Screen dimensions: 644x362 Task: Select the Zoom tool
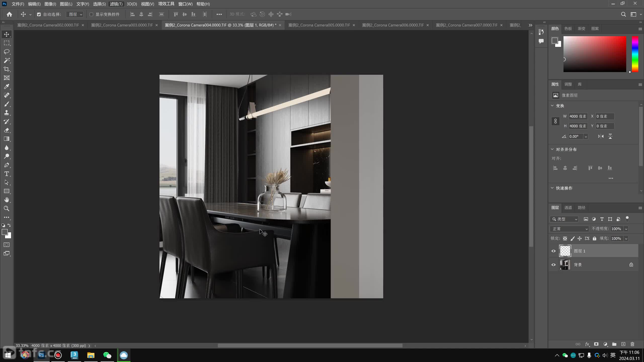pyautogui.click(x=7, y=209)
